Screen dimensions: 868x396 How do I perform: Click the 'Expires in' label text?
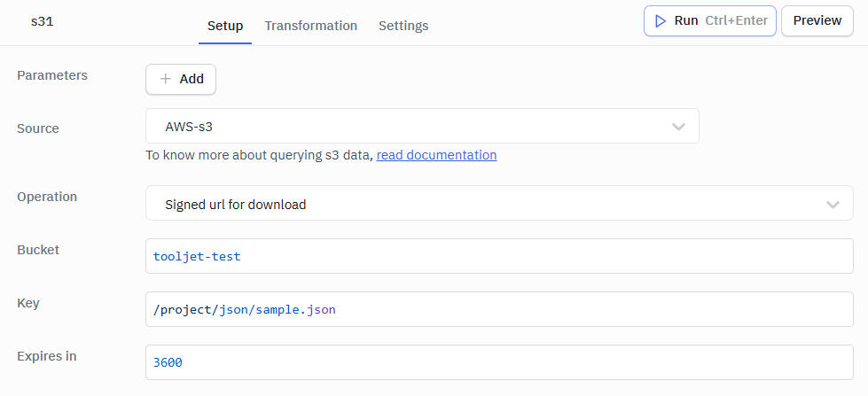pyautogui.click(x=46, y=356)
